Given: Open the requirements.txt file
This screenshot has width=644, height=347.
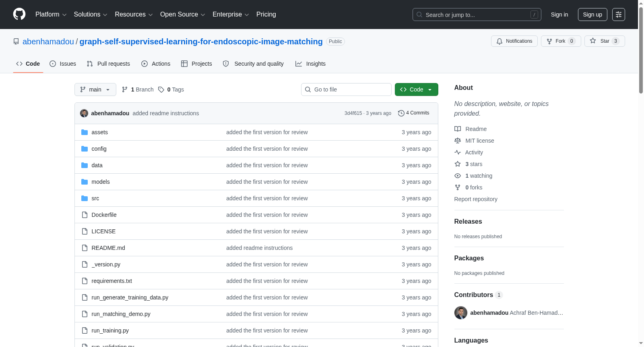Looking at the screenshot, I should [111, 281].
